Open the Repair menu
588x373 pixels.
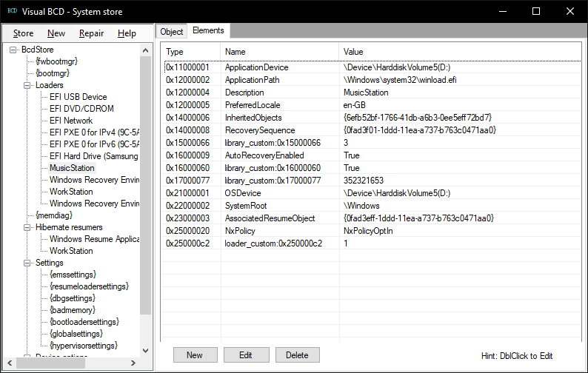coord(91,33)
